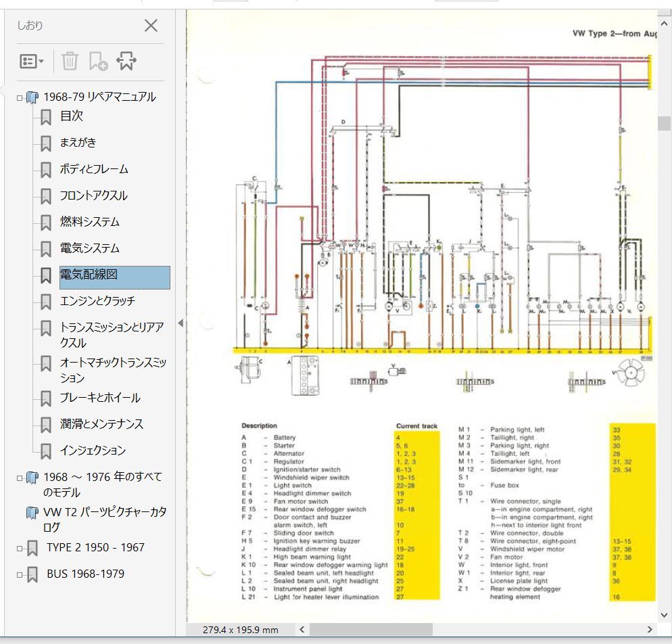
Task: Click the vertical scrollbar thumb
Action: (x=665, y=124)
